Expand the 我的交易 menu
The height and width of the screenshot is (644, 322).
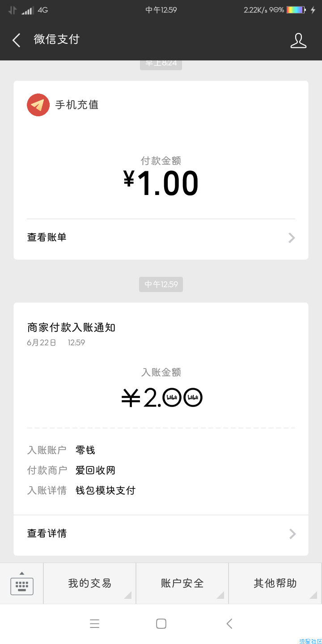(x=89, y=584)
